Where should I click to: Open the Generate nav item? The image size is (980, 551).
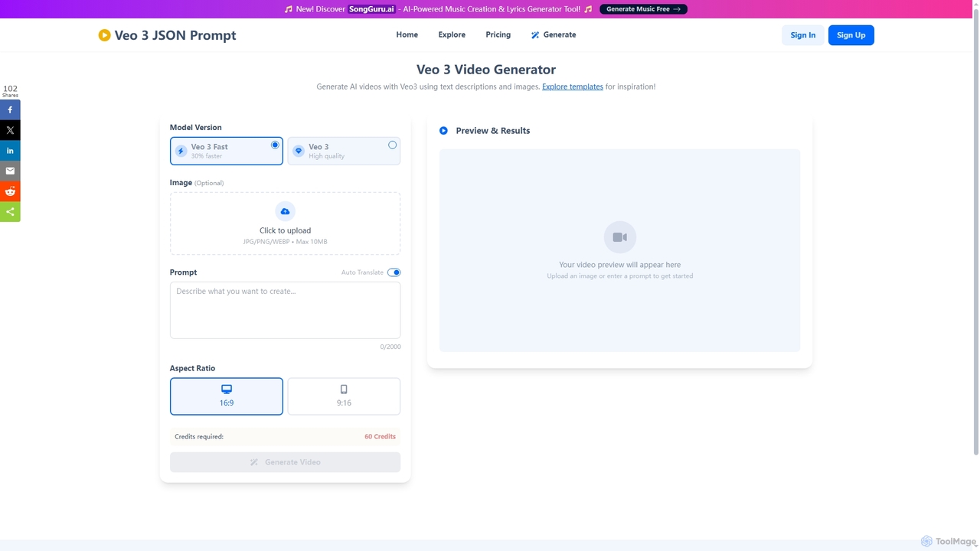point(554,34)
